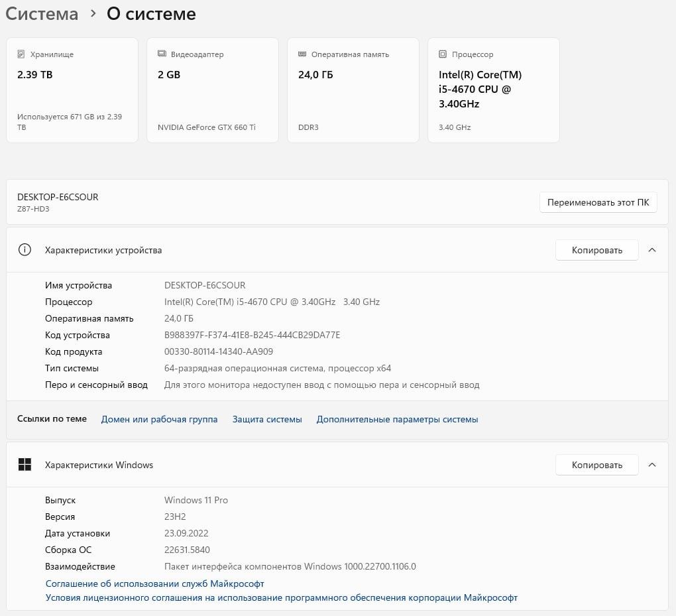Open Дополнительные параметры системы link
The image size is (676, 616).
coord(397,419)
